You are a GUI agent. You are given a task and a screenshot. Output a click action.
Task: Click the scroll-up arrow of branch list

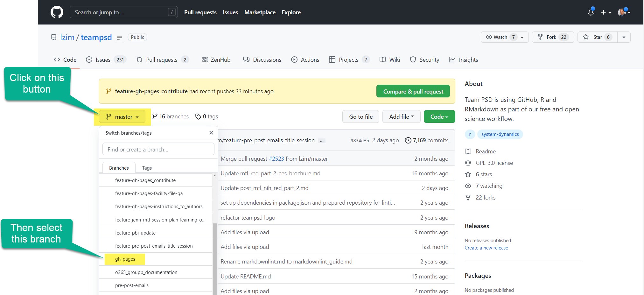(x=215, y=176)
